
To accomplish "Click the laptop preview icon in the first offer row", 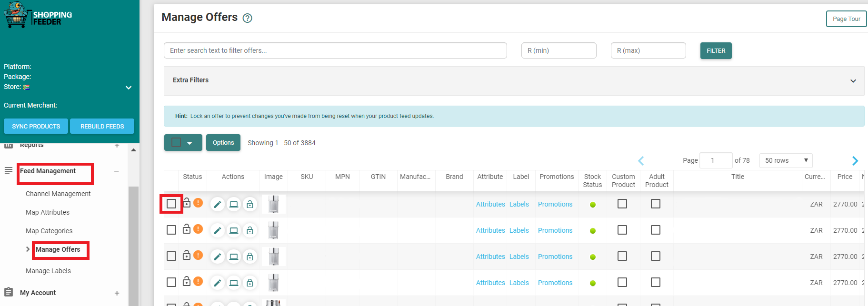I will 234,204.
